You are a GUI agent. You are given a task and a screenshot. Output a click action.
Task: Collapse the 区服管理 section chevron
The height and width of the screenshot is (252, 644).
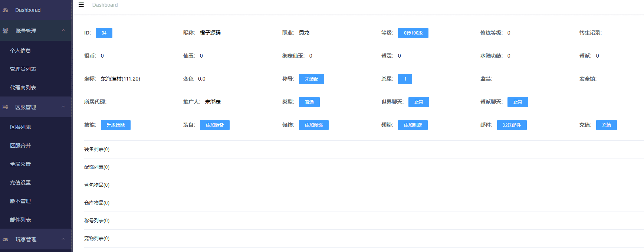tap(63, 107)
